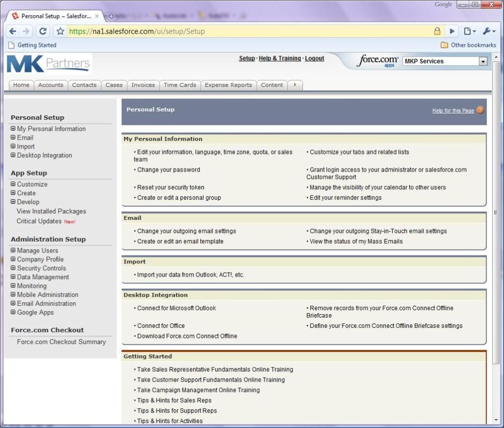The image size is (504, 428).
Task: Switch to the Content tab
Action: (x=272, y=85)
